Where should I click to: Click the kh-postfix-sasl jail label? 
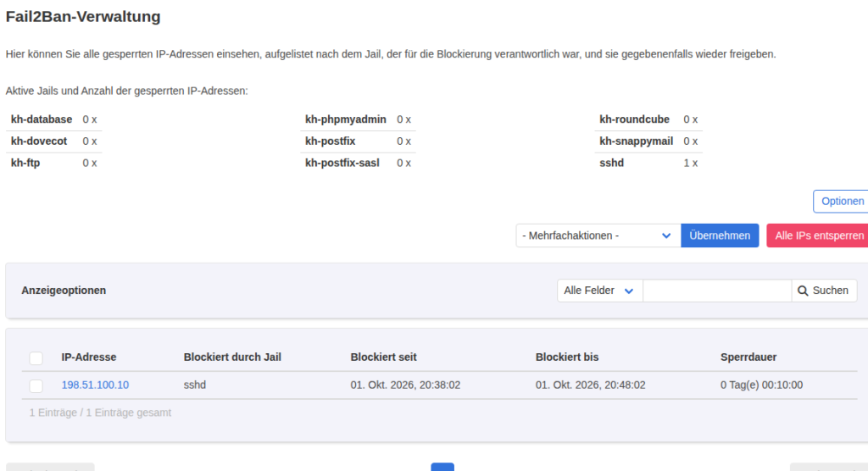[342, 163]
